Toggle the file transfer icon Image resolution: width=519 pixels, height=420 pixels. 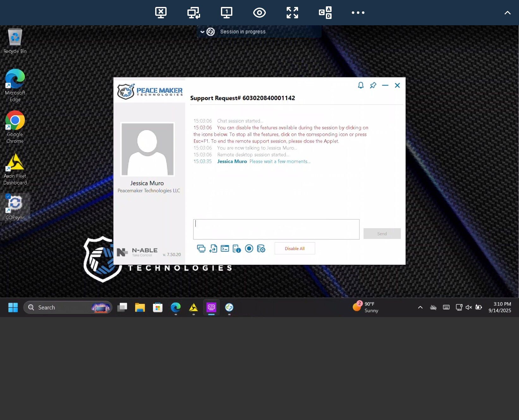(213, 249)
